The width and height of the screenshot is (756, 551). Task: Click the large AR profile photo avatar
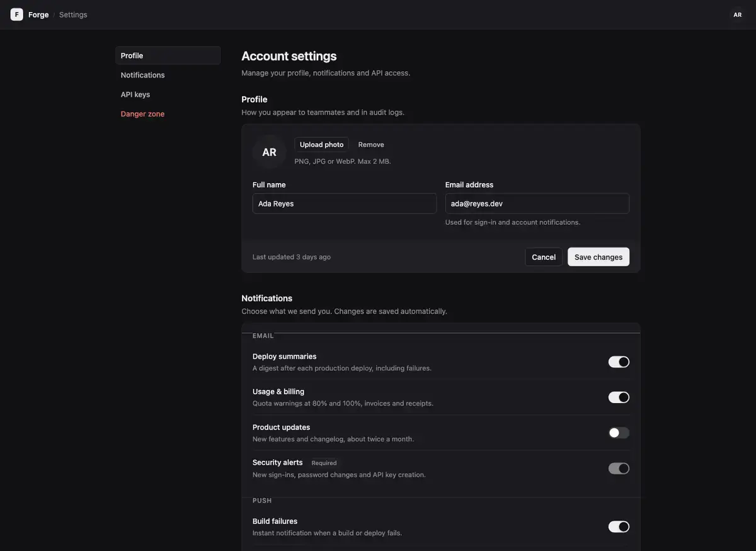tap(269, 152)
